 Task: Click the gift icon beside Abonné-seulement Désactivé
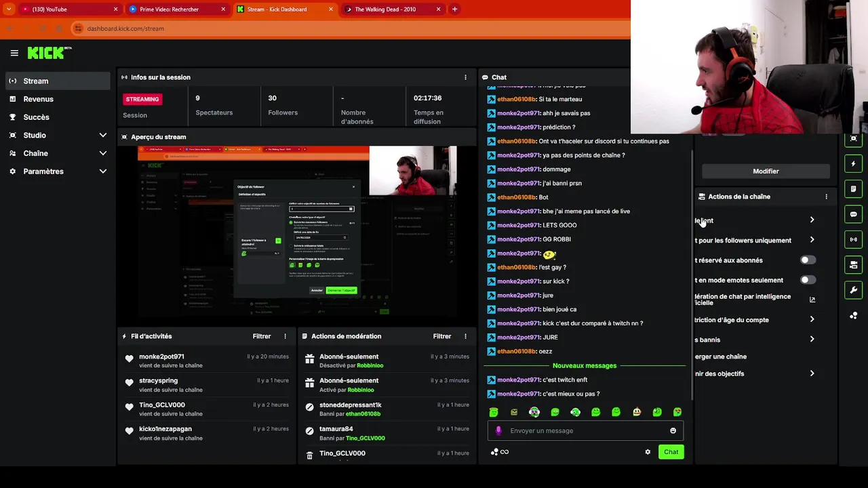tap(310, 359)
